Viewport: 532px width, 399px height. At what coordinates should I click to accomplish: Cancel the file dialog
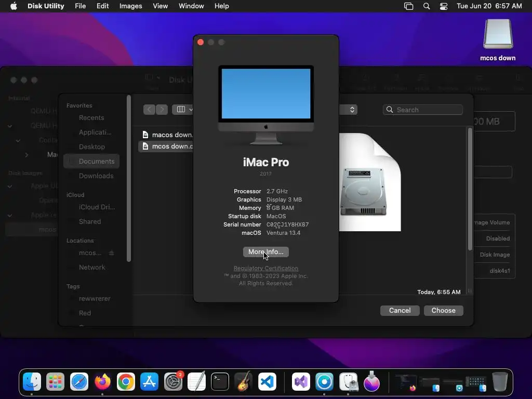[400, 311]
